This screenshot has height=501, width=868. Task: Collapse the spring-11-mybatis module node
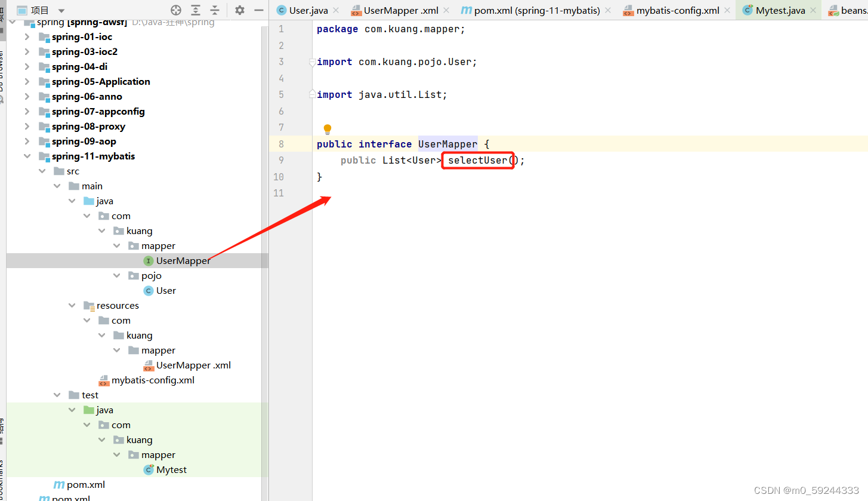tap(27, 156)
